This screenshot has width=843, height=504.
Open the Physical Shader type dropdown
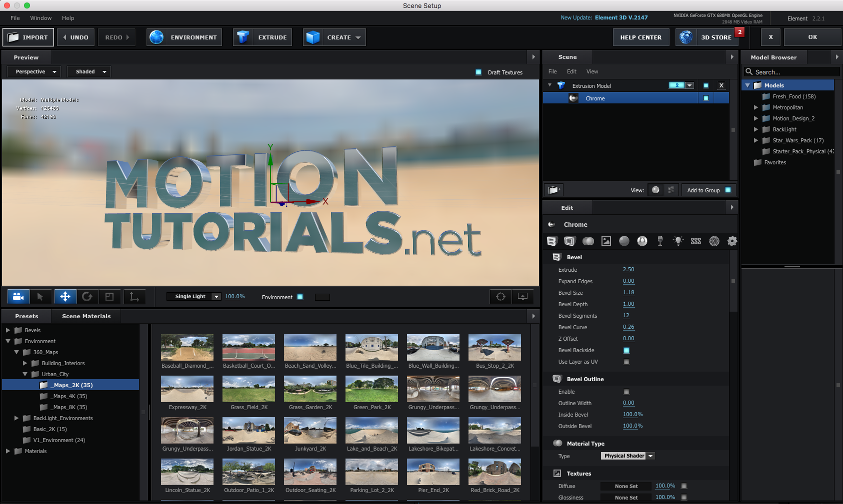[x=628, y=456]
